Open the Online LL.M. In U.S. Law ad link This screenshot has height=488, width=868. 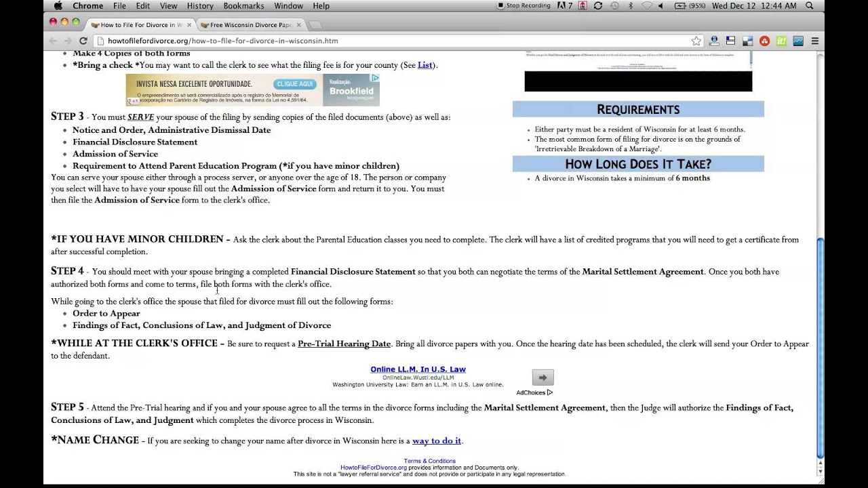[x=418, y=369]
